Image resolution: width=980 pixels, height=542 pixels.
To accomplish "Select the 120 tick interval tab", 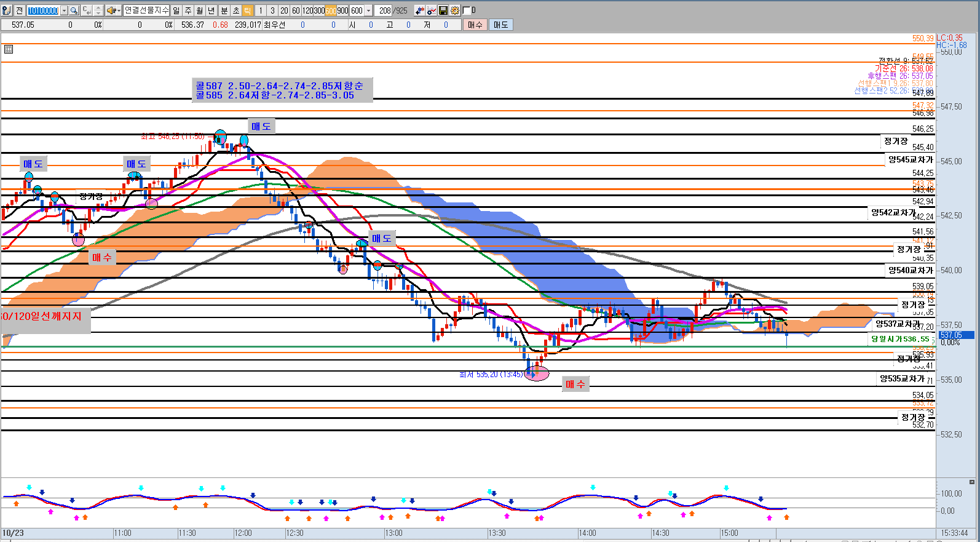I will click(x=307, y=10).
